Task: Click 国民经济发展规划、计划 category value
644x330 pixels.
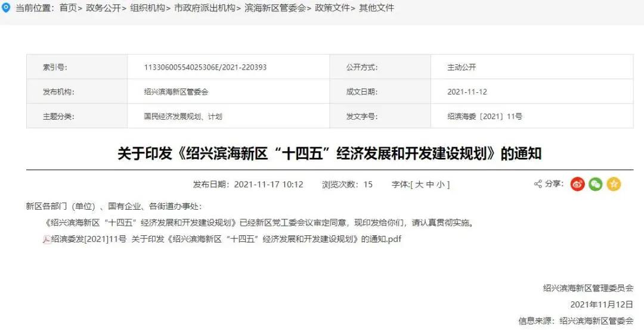Action: tap(183, 117)
